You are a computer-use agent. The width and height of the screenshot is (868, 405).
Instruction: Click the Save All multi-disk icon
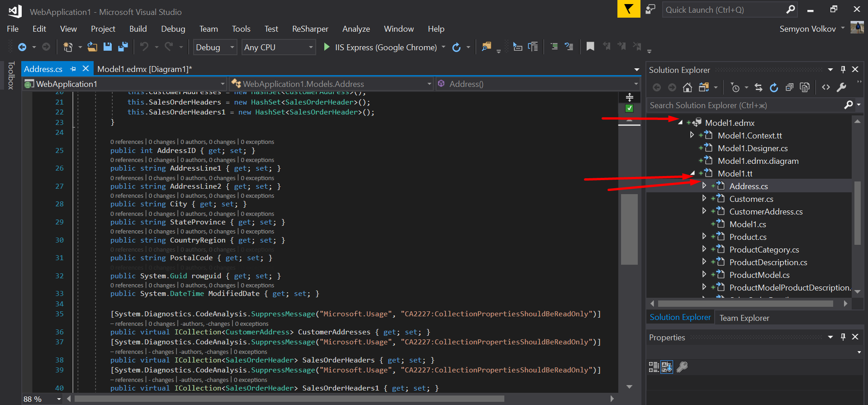pos(123,47)
